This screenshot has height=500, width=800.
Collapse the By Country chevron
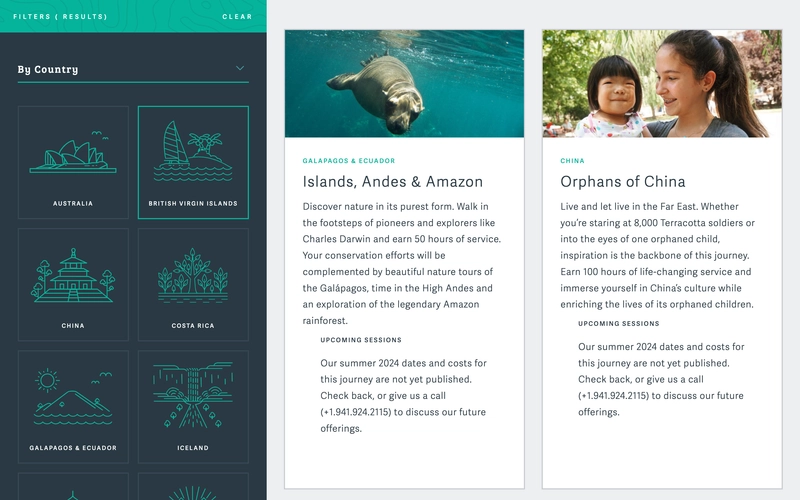pyautogui.click(x=240, y=68)
